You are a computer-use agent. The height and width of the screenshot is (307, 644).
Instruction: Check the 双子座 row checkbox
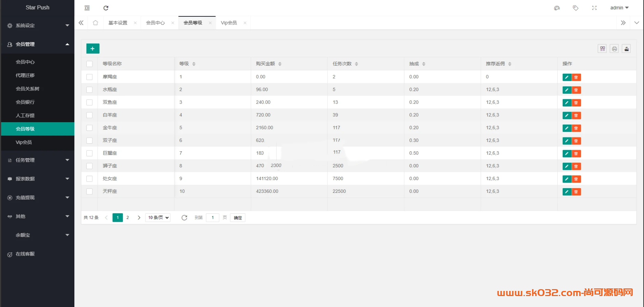pos(89,141)
